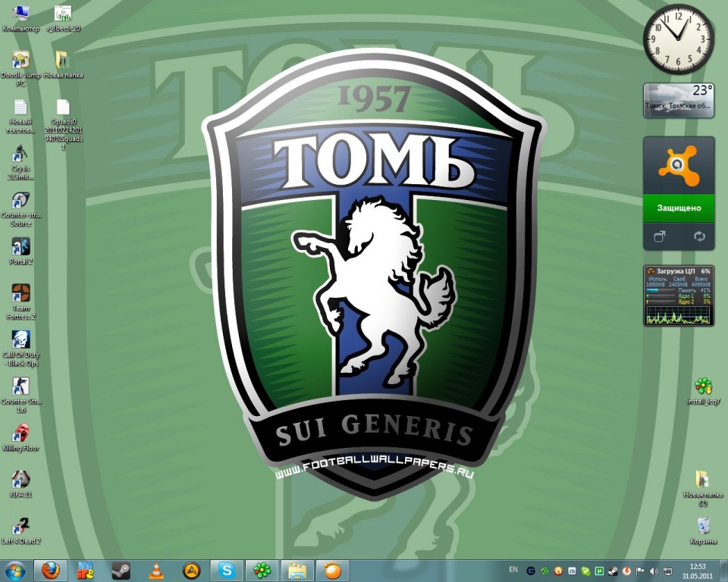Launch the Killing Floor shortcut
This screenshot has height=582, width=728.
click(21, 438)
